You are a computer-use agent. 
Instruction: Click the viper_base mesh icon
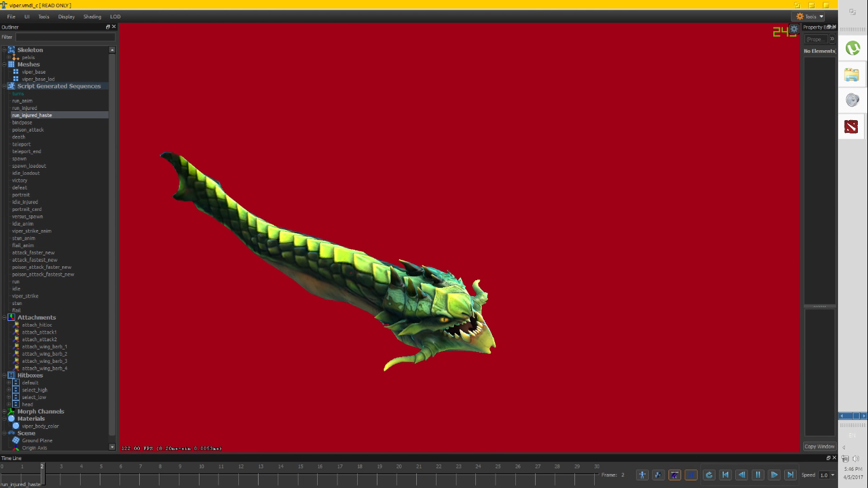tap(16, 72)
